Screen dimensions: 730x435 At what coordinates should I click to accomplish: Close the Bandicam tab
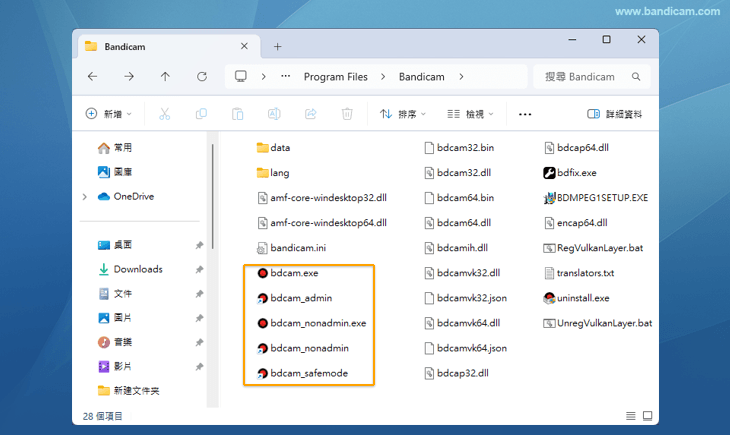tap(244, 46)
